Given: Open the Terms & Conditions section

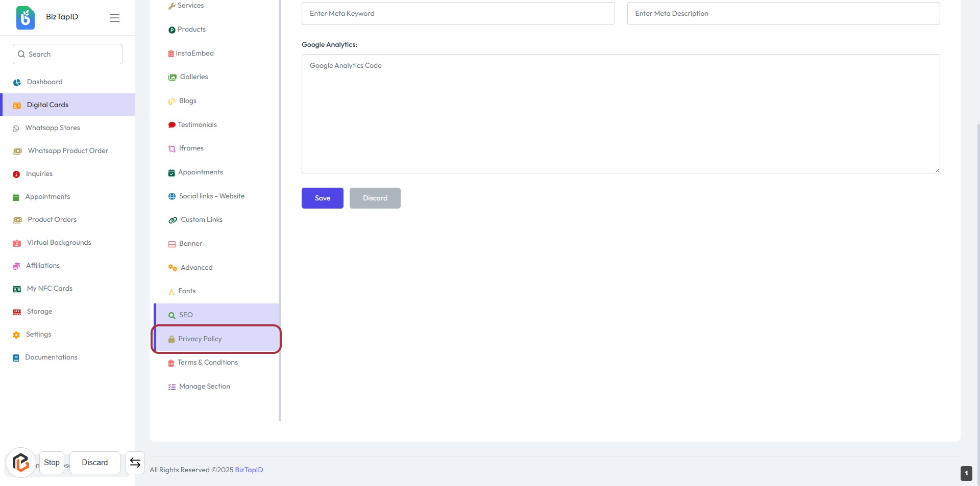Looking at the screenshot, I should [x=207, y=363].
